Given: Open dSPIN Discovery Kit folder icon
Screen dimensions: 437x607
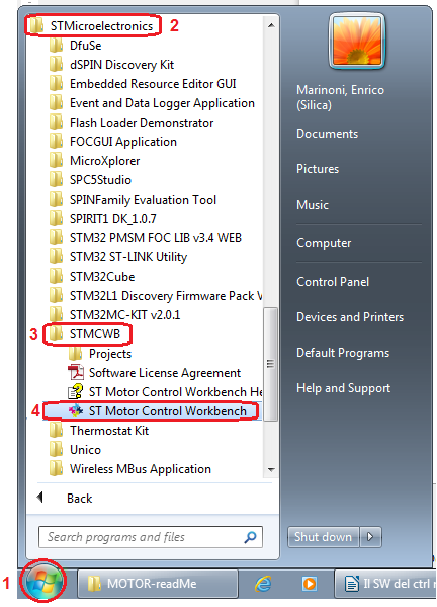Looking at the screenshot, I should 57,65.
